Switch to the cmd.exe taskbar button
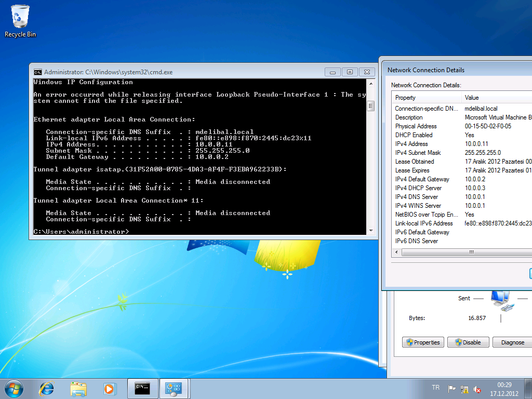The width and height of the screenshot is (532, 399). click(142, 388)
